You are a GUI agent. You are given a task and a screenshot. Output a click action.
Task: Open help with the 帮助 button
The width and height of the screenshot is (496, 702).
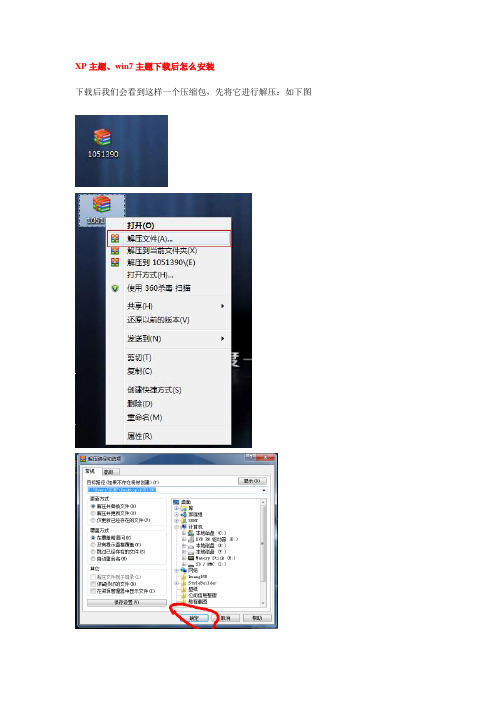pyautogui.click(x=257, y=618)
